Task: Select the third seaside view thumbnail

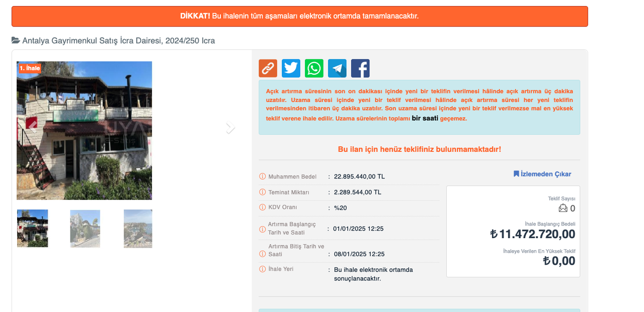Action: tap(138, 229)
